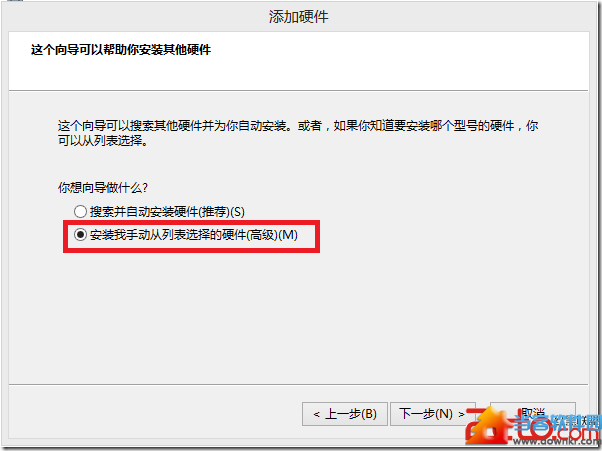The height and width of the screenshot is (451, 602).
Task: Click empty gray area below radio options
Action: coord(298,319)
